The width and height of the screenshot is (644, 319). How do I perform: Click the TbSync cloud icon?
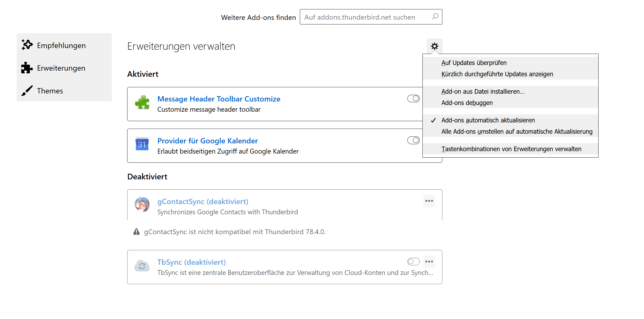coord(142,266)
